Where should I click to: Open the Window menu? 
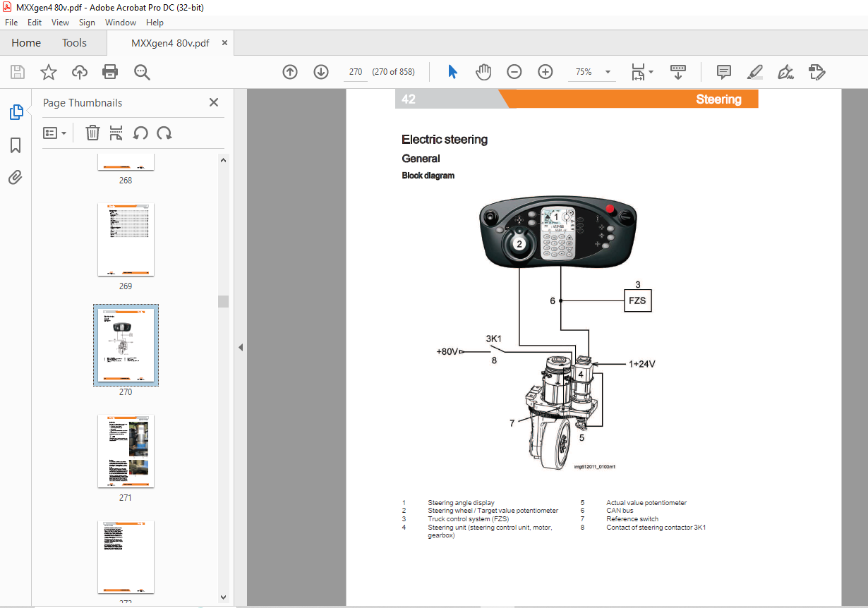[x=121, y=23]
